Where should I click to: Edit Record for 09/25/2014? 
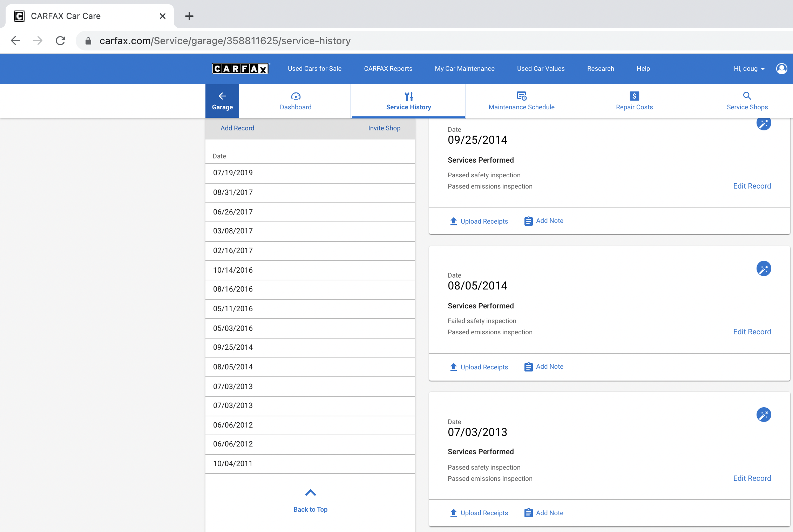(x=752, y=186)
